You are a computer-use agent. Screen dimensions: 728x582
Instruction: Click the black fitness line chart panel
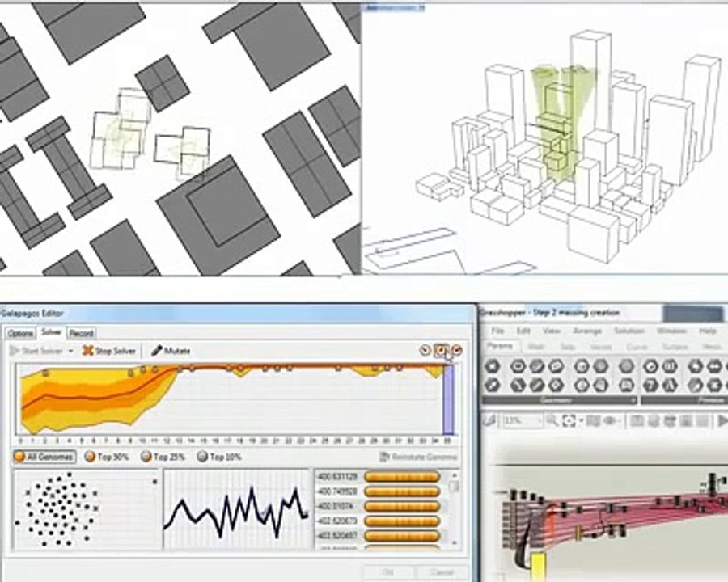[x=237, y=509]
